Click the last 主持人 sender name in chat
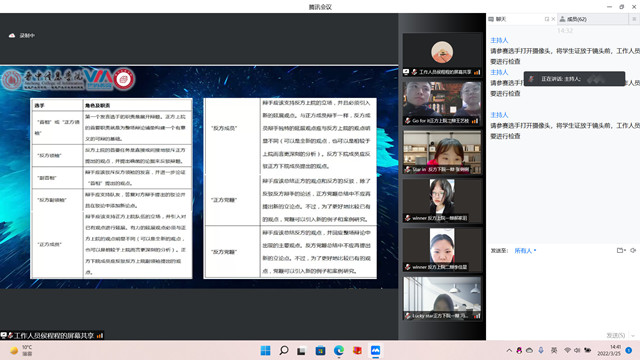 [x=499, y=115]
